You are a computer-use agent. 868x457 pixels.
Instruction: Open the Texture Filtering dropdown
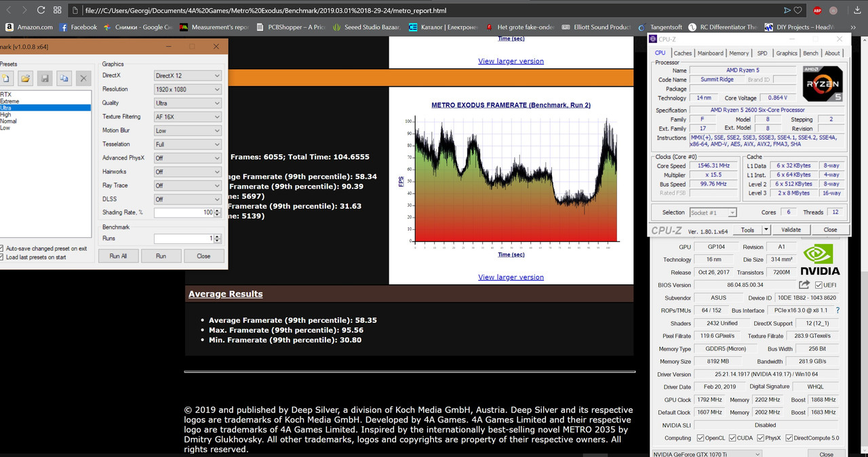187,117
